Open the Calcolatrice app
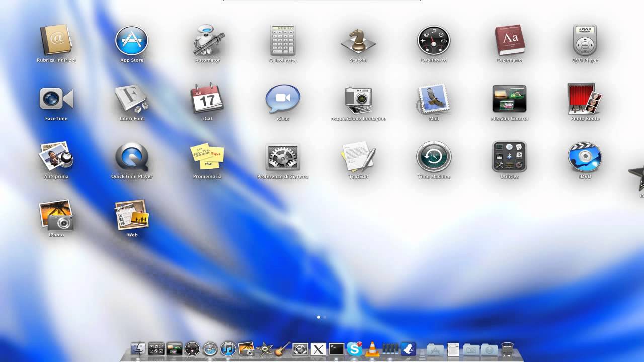This screenshot has width=644, height=362. point(283,41)
